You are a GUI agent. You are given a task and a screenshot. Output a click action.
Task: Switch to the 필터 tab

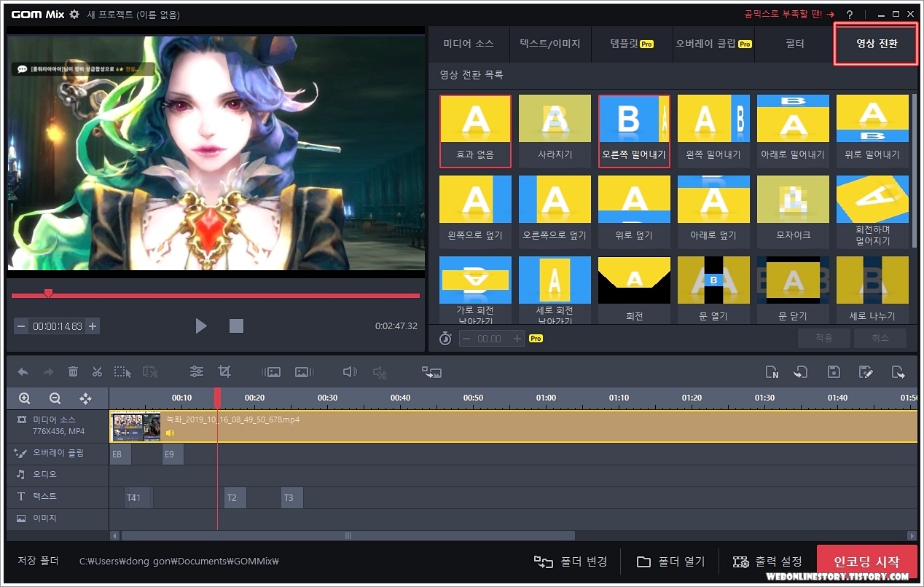(795, 44)
